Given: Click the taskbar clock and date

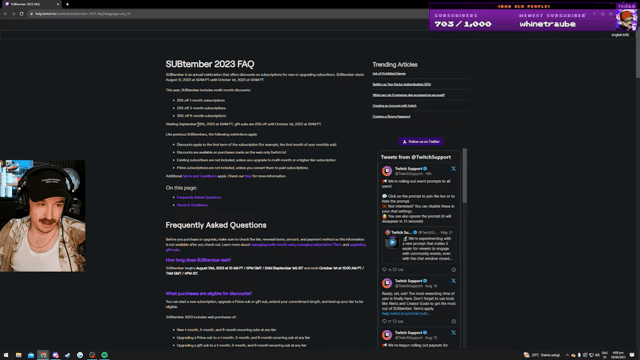Looking at the screenshot, I should tap(618, 355).
